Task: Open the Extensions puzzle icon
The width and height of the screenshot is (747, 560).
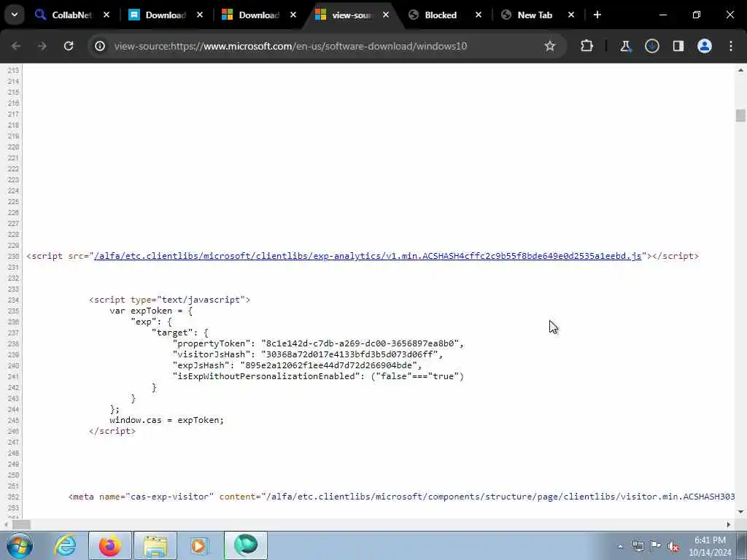Action: [587, 46]
